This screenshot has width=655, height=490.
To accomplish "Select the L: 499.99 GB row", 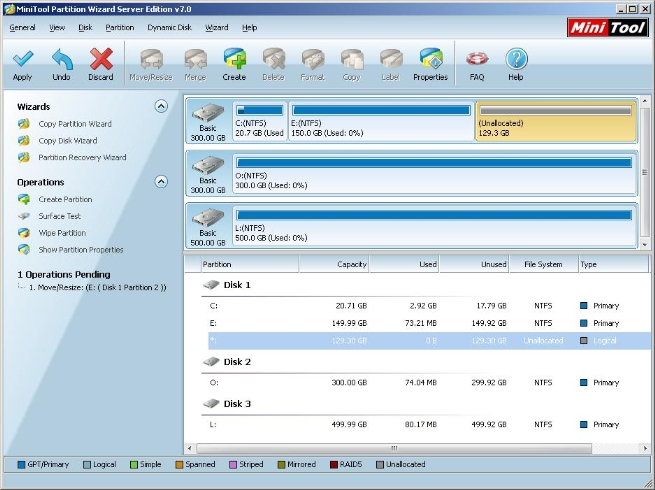I will (x=429, y=424).
